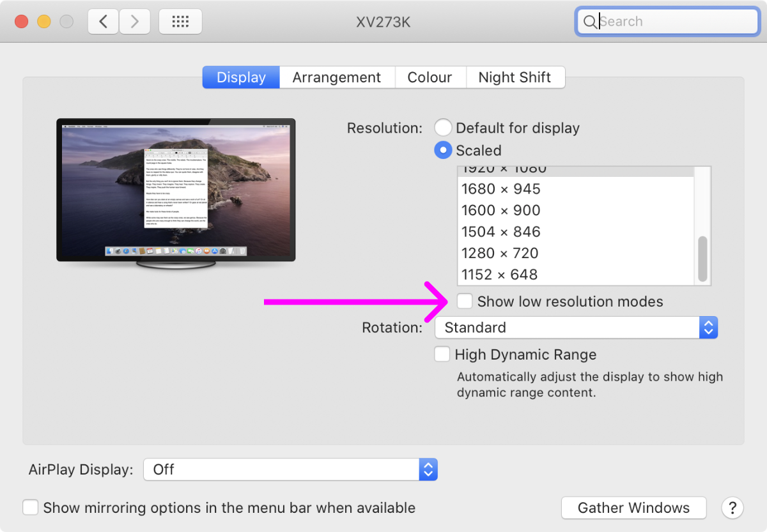This screenshot has height=532, width=767.
Task: Click the red close window button
Action: [22, 22]
